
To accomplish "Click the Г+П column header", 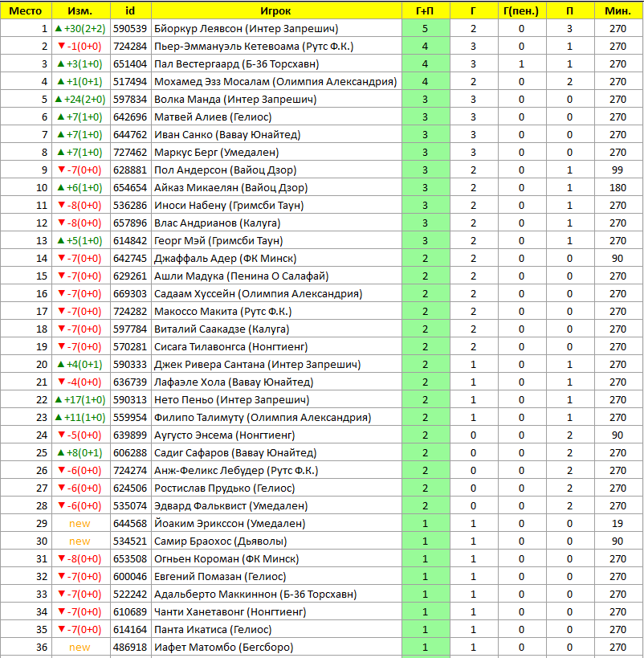I will (x=426, y=10).
